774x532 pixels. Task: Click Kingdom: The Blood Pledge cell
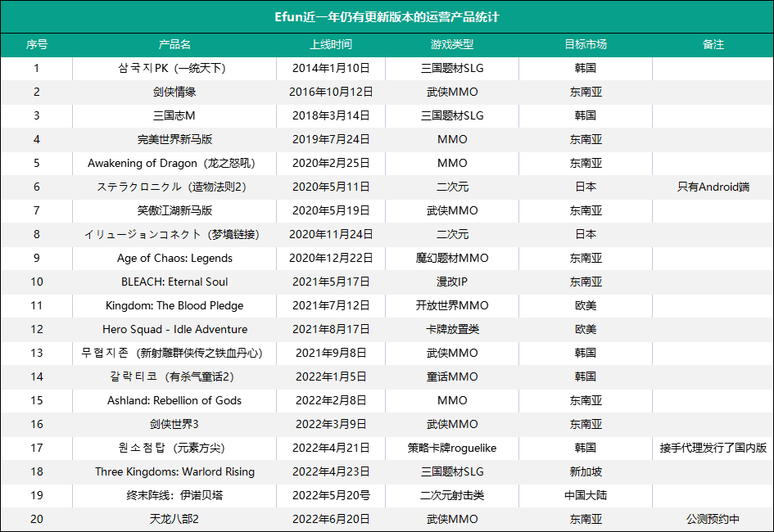tap(174, 305)
